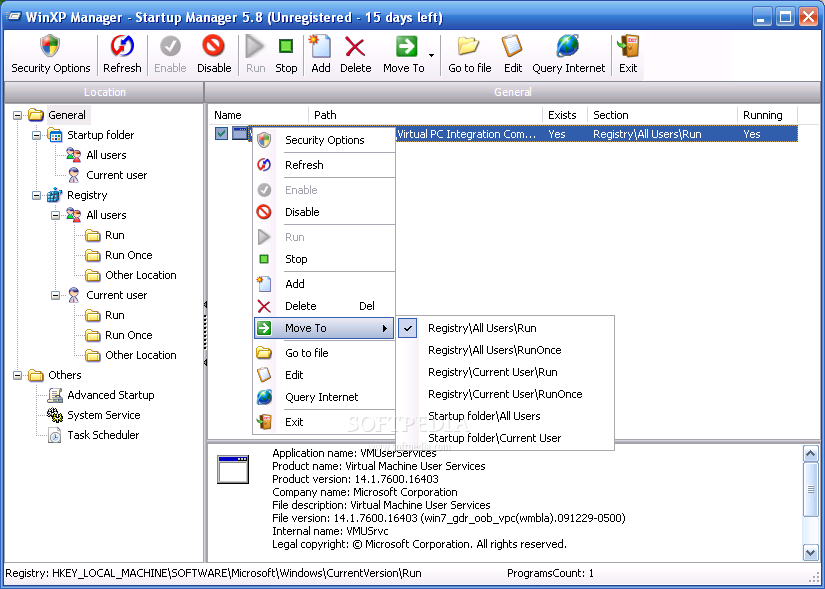Click the grayed Run toolbar icon
The image size is (825, 589).
pos(255,46)
